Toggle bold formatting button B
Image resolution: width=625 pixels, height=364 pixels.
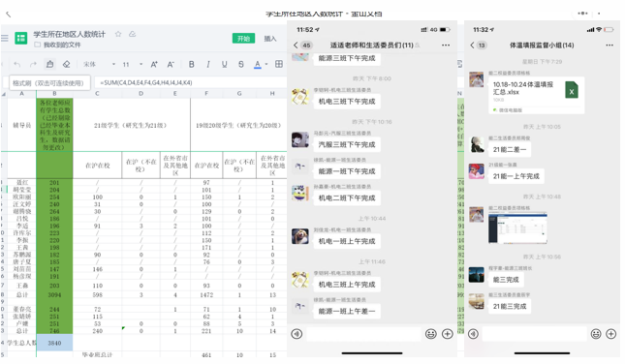(x=191, y=64)
